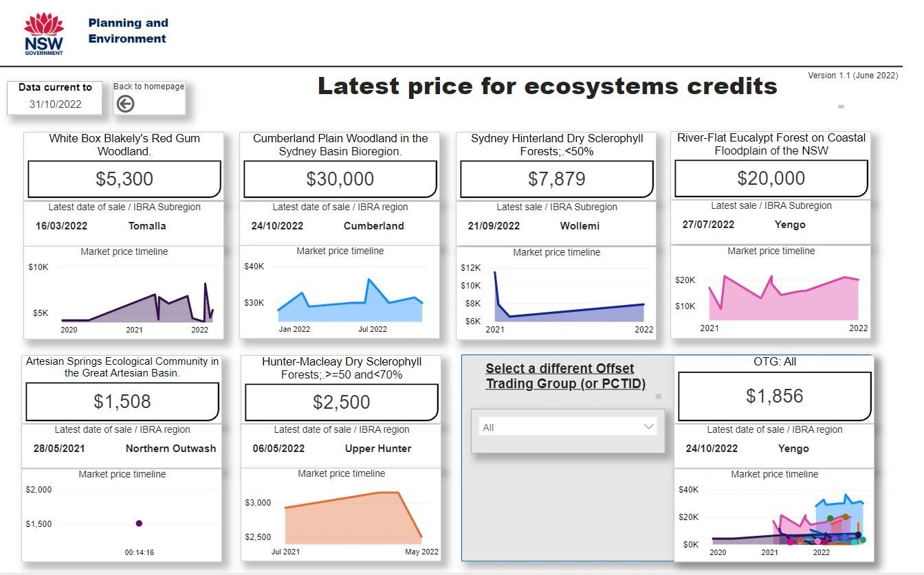The width and height of the screenshot is (924, 575).
Task: Select the $5,300 White Box Woodland price card
Action: (x=123, y=179)
